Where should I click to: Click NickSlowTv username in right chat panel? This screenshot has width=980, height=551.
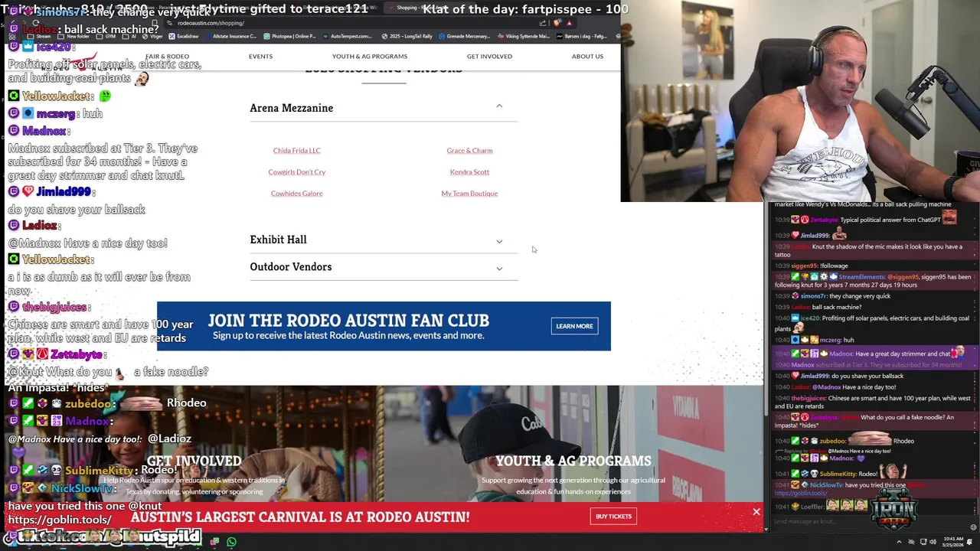coord(826,485)
